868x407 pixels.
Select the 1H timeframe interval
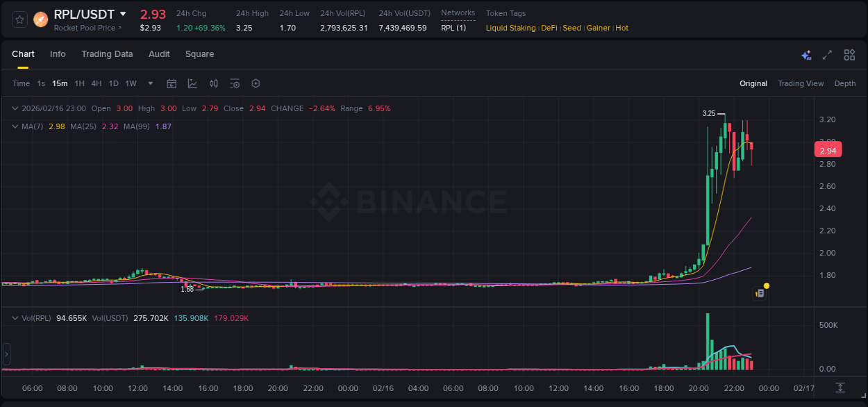78,83
